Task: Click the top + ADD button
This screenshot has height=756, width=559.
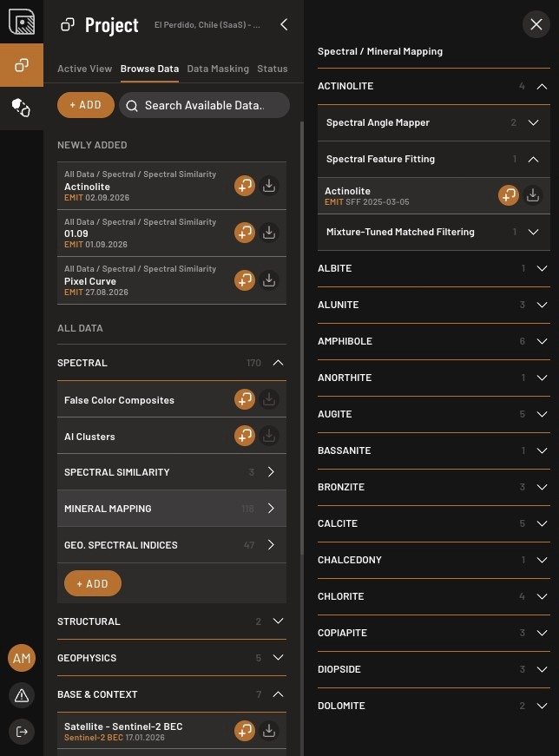Action: point(86,105)
